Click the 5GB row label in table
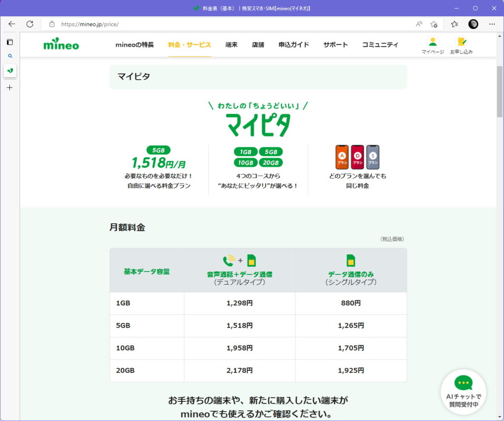504x421 pixels. [123, 326]
